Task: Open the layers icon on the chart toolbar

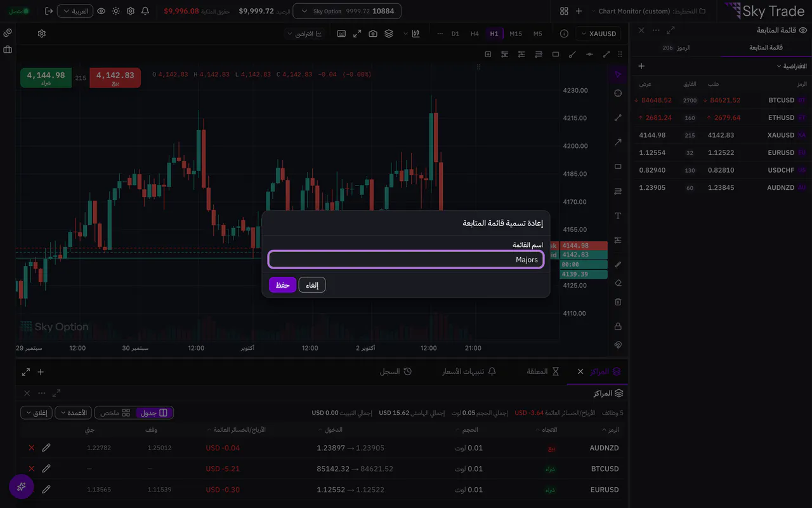Action: click(389, 34)
